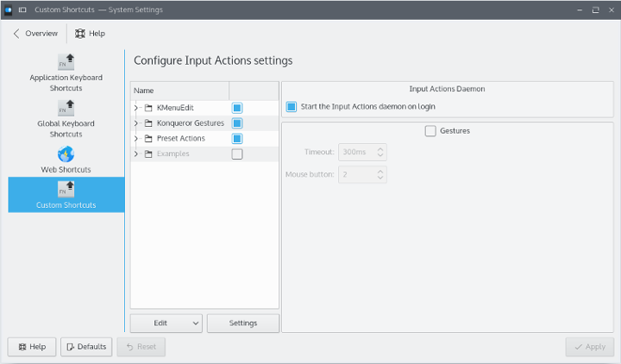
Task: Click the Settings button
Action: (243, 323)
